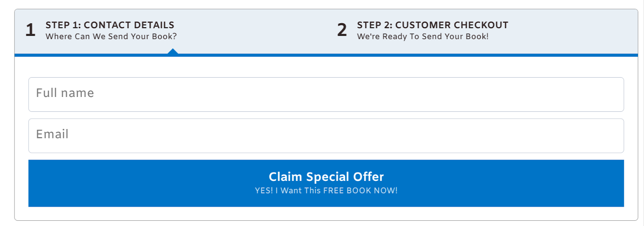This screenshot has width=644, height=226.
Task: Click the "Email" placeholder text
Action: (x=52, y=134)
